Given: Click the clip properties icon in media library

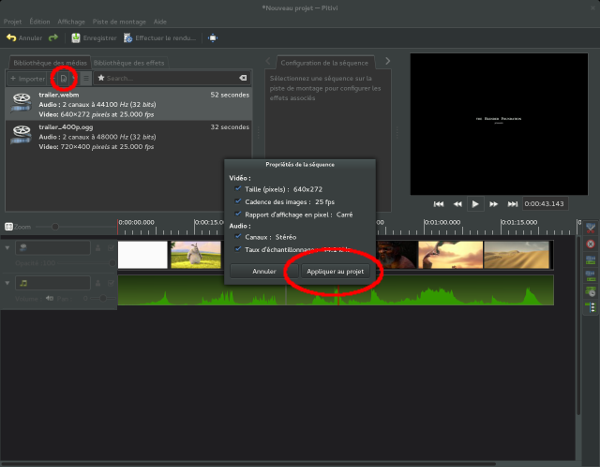Looking at the screenshot, I should pyautogui.click(x=64, y=77).
